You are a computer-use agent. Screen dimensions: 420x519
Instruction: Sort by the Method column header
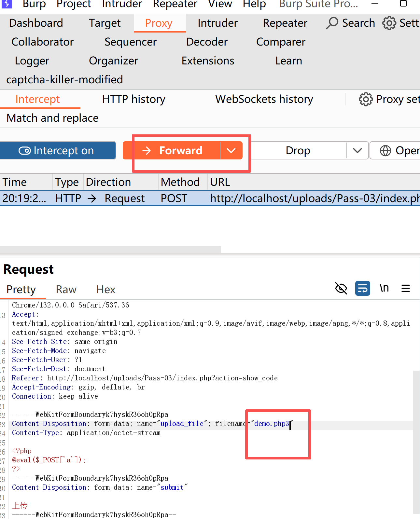183,182
